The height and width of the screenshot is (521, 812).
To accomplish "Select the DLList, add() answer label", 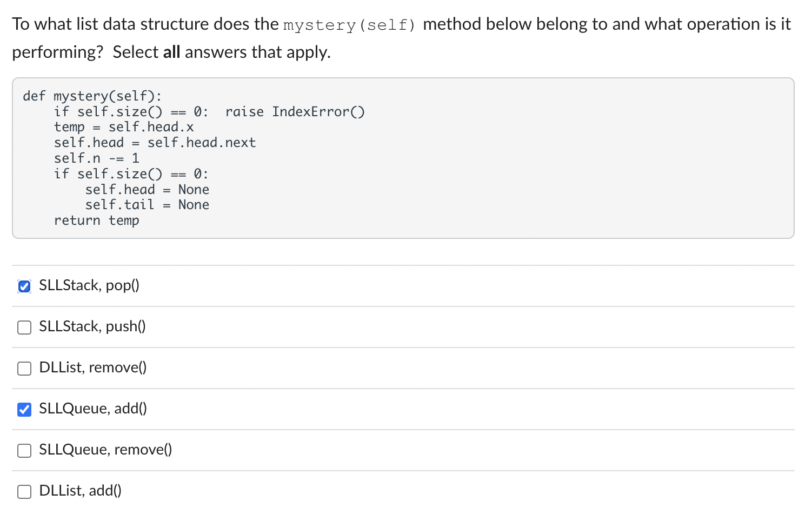I will (x=81, y=491).
